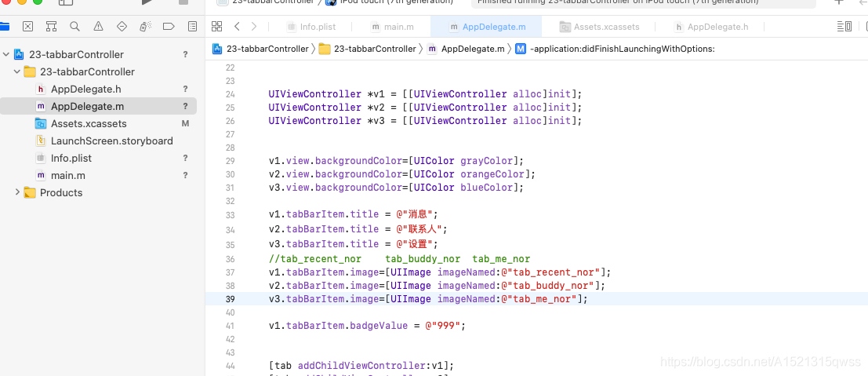
Task: Open the Find navigator magnifier
Action: pos(74,26)
